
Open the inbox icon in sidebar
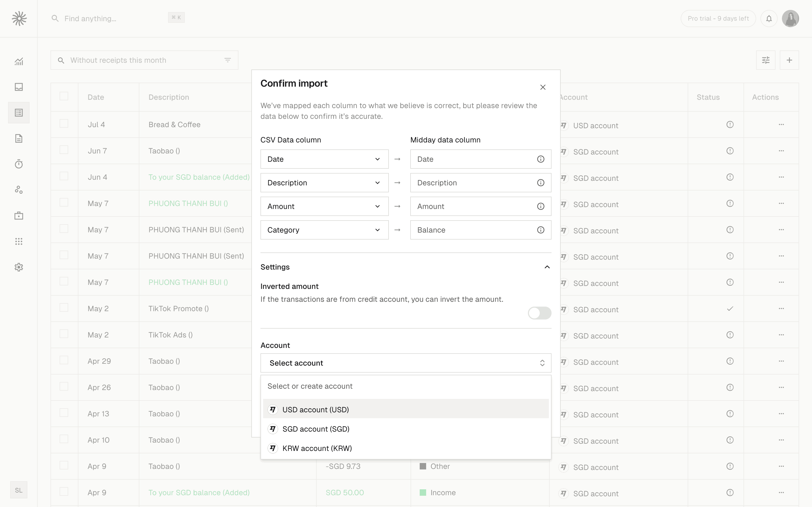(x=19, y=87)
